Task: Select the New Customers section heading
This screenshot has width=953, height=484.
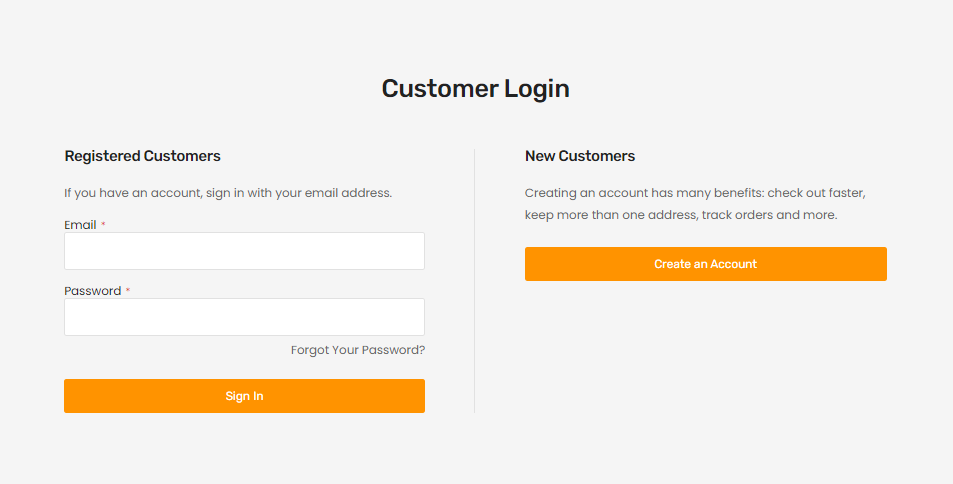Action: (x=580, y=156)
